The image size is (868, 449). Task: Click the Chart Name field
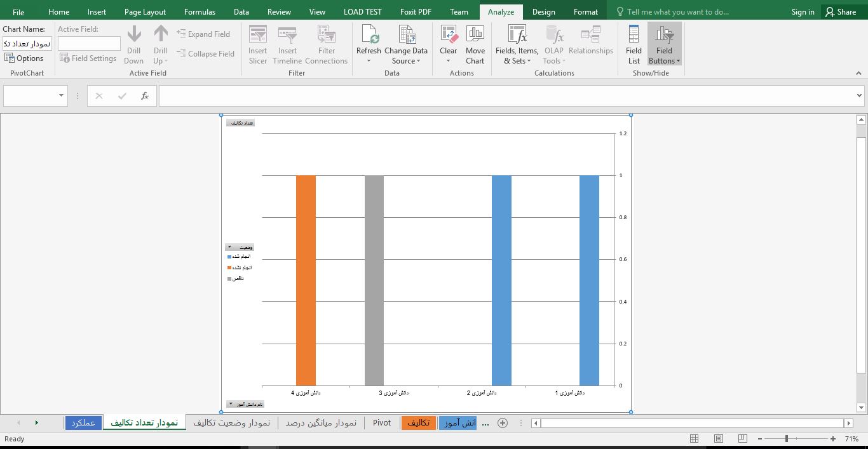click(x=27, y=43)
